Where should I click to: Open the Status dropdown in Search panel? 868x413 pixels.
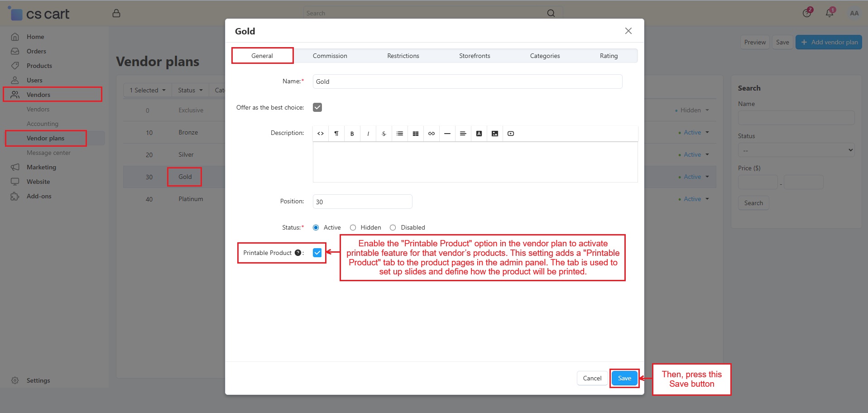[796, 150]
